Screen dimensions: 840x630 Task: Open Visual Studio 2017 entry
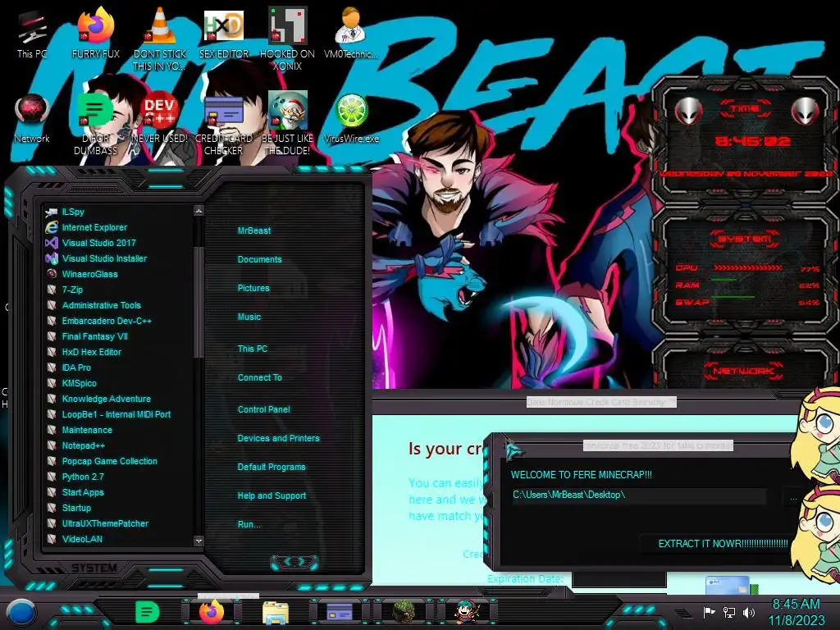click(x=98, y=243)
